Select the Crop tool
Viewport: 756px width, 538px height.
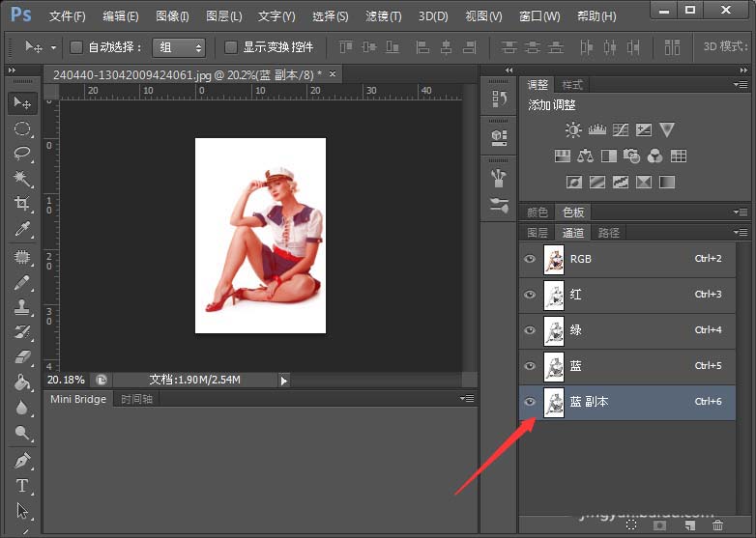coord(22,203)
